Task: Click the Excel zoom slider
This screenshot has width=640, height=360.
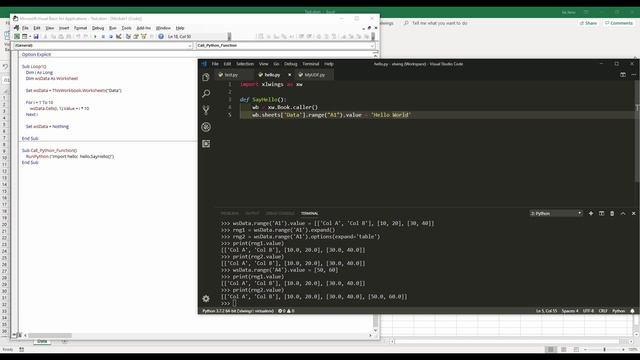Action: point(604,349)
